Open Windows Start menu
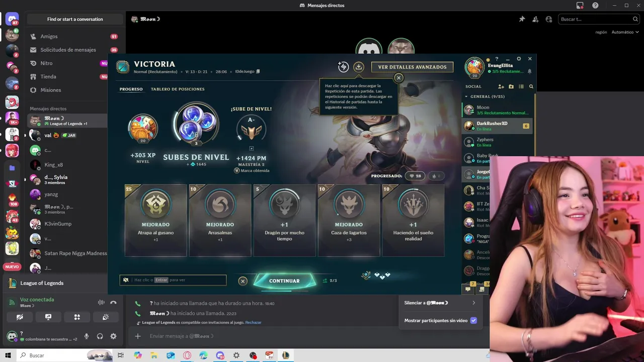This screenshot has width=644, height=362. (x=8, y=355)
